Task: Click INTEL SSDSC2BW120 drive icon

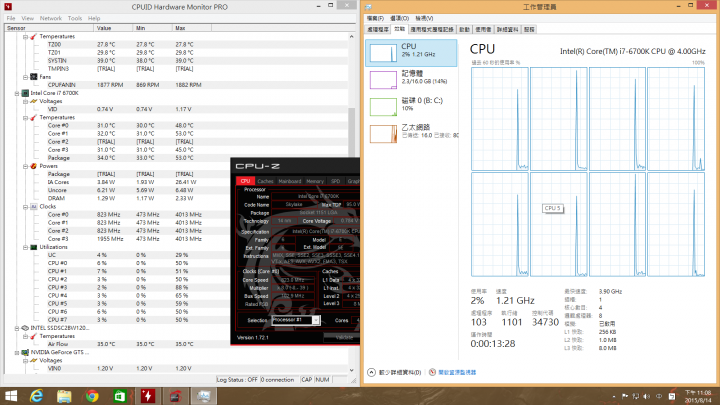Action: 25,328
